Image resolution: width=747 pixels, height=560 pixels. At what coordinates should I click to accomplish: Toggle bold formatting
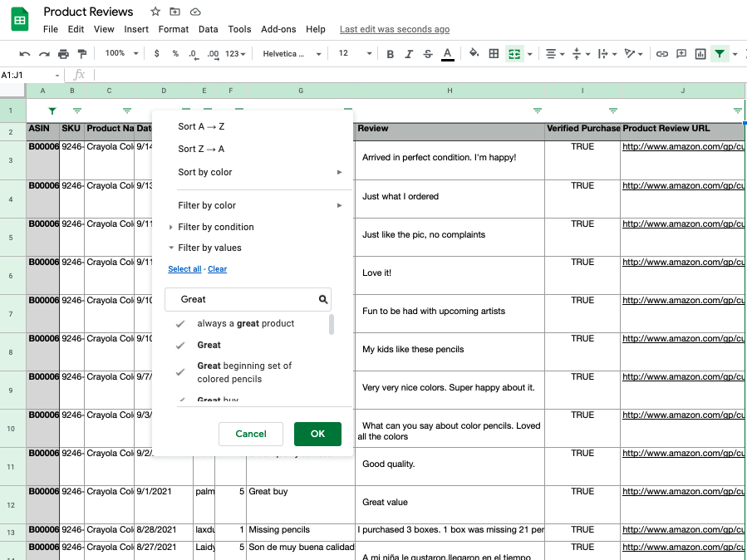[390, 54]
